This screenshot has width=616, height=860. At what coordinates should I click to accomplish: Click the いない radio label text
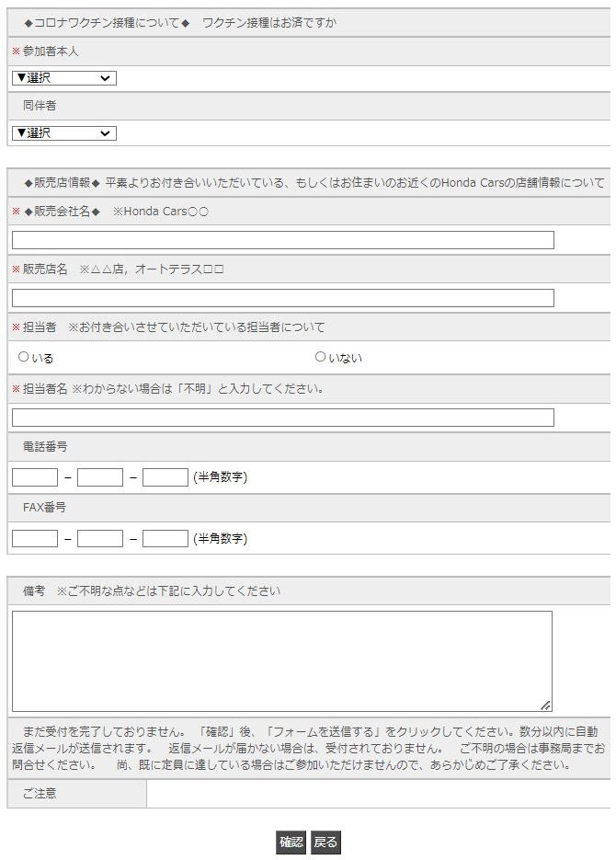pyautogui.click(x=345, y=358)
